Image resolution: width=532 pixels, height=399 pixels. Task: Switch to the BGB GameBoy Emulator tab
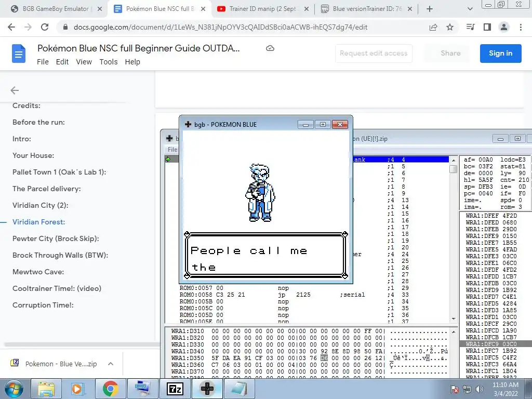[56, 9]
